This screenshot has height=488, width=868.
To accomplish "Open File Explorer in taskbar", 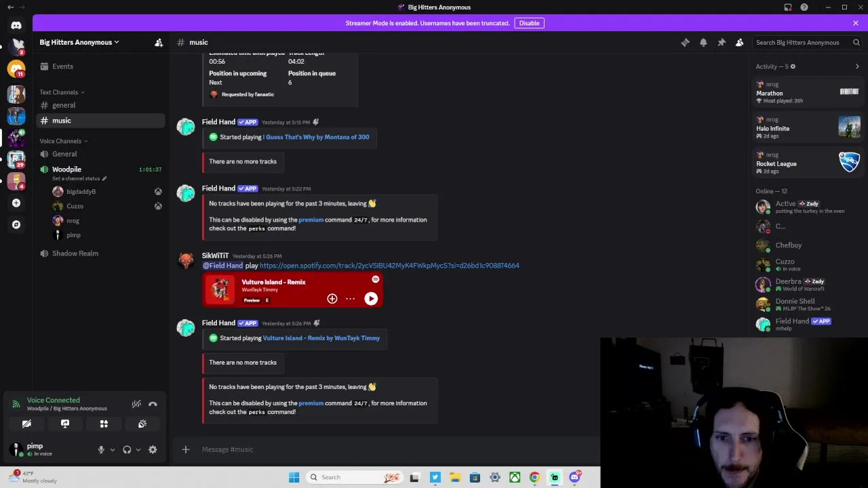I will point(455,477).
